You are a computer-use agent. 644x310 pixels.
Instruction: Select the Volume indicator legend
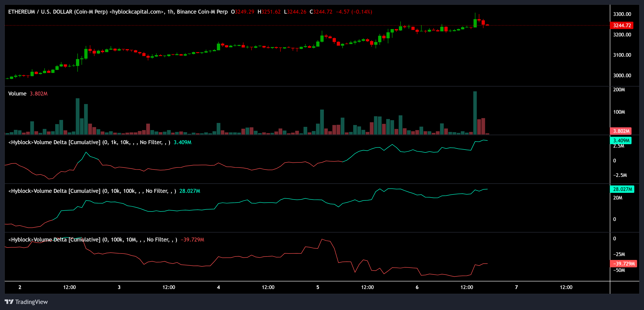tap(17, 93)
